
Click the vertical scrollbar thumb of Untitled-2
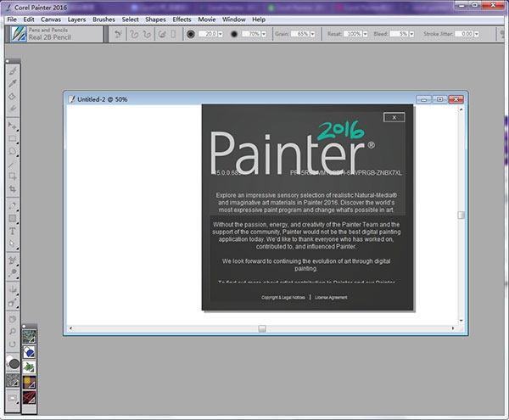[x=461, y=215]
